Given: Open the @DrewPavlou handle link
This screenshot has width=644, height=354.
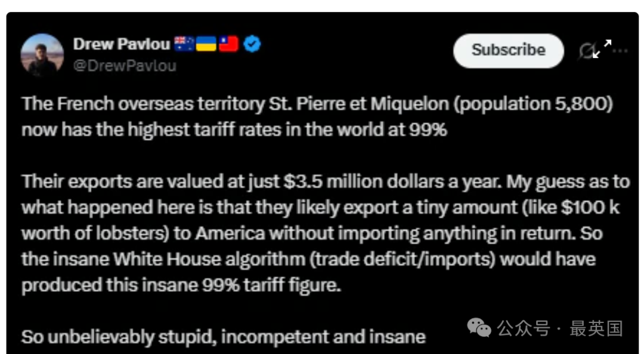Looking at the screenshot, I should [125, 66].
